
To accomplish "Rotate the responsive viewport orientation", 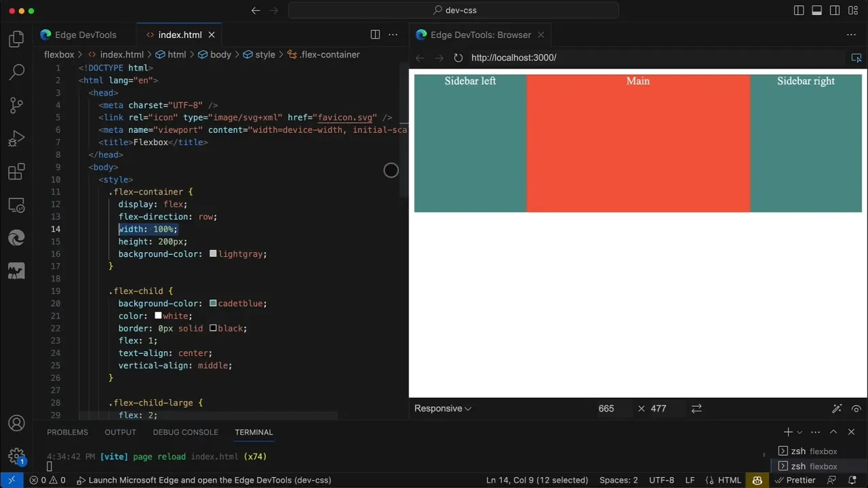I will pyautogui.click(x=696, y=408).
